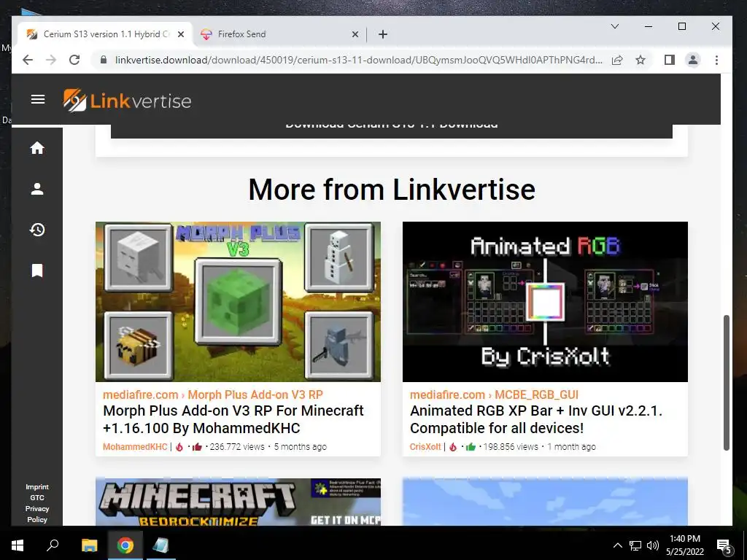This screenshot has height=560, width=747.
Task: Expand the tab search dropdown
Action: 615,26
